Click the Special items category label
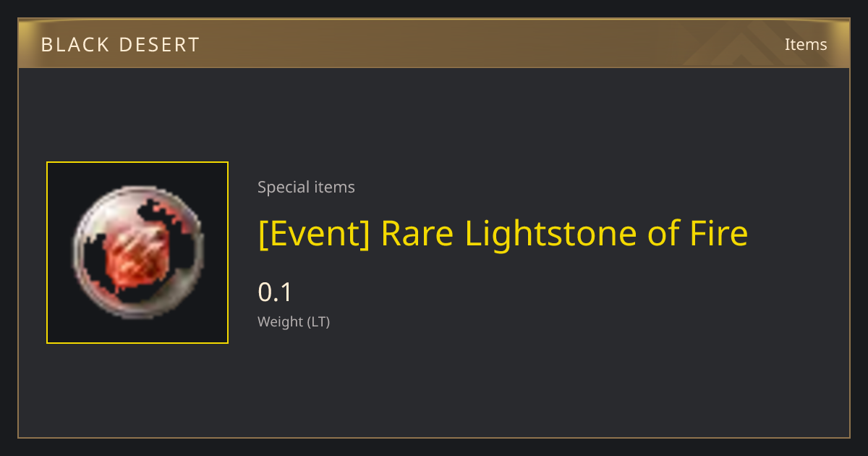 (306, 187)
